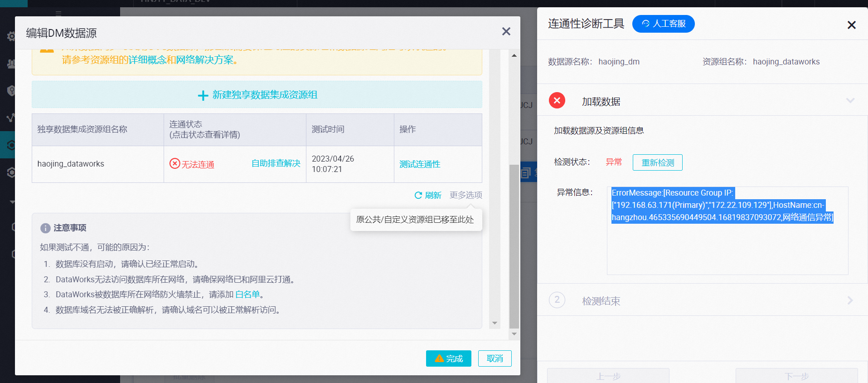Image resolution: width=868 pixels, height=383 pixels.
Task: Click the 人工客服 support button
Action: (663, 24)
